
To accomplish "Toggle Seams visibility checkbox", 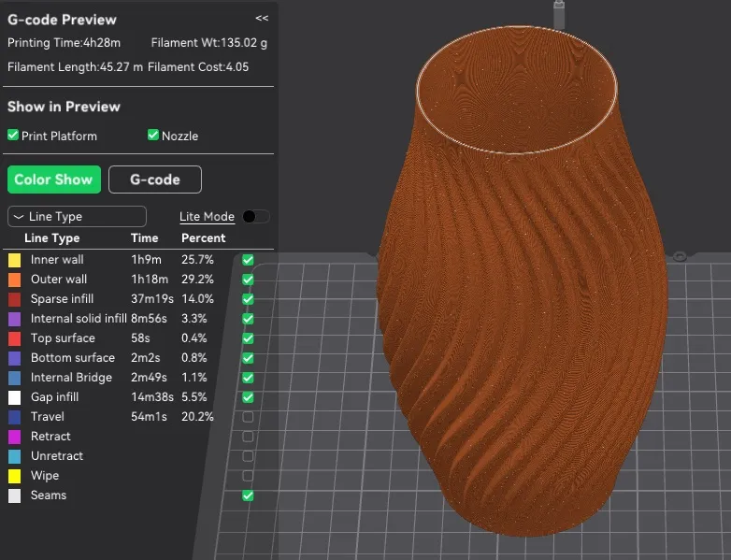I will pyautogui.click(x=248, y=495).
